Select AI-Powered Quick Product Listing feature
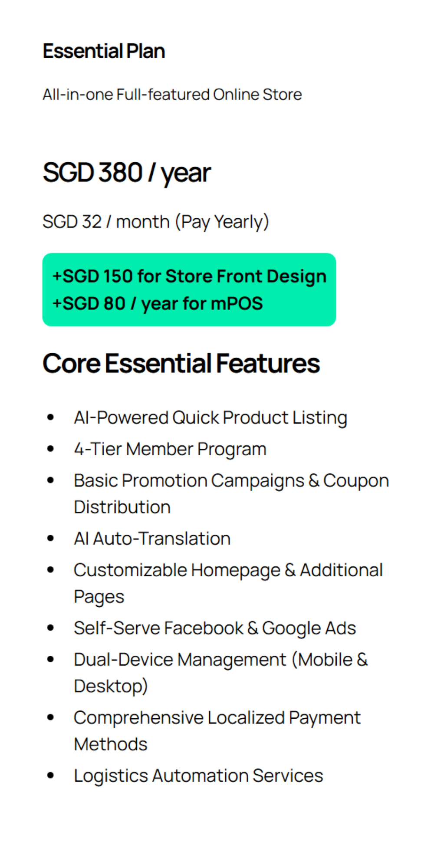Image resolution: width=434 pixels, height=868 pixels. point(210,418)
